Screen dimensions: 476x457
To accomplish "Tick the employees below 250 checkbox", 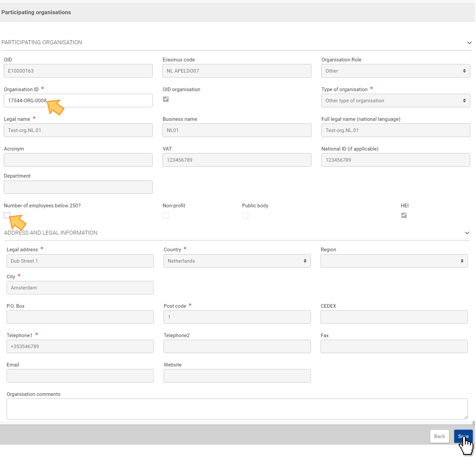I will click(x=7, y=215).
